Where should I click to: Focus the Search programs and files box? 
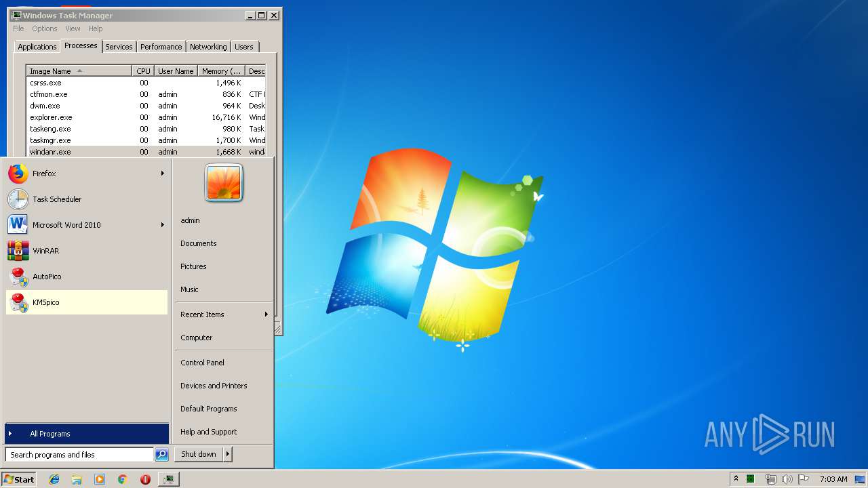tap(79, 455)
